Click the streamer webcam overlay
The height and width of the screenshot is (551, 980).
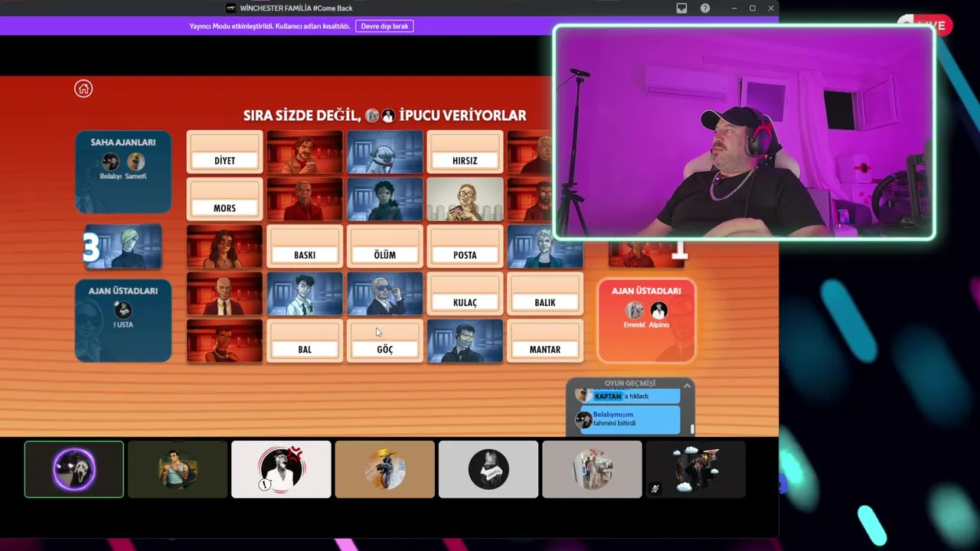tap(744, 132)
